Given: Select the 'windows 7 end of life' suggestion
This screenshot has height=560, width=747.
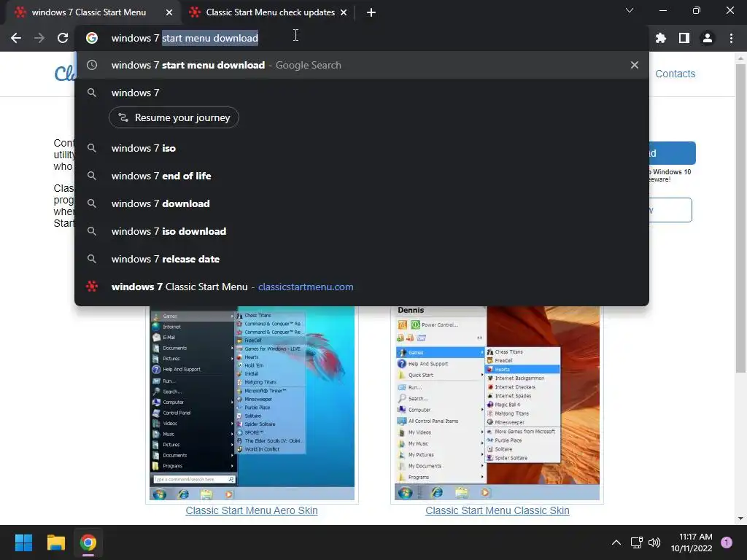Looking at the screenshot, I should pos(362,176).
